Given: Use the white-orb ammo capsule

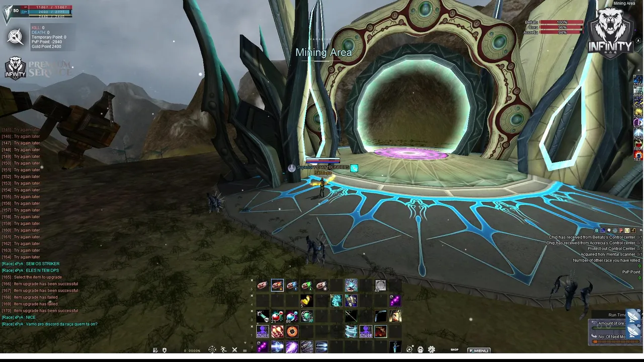Looking at the screenshot, I should (321, 285).
